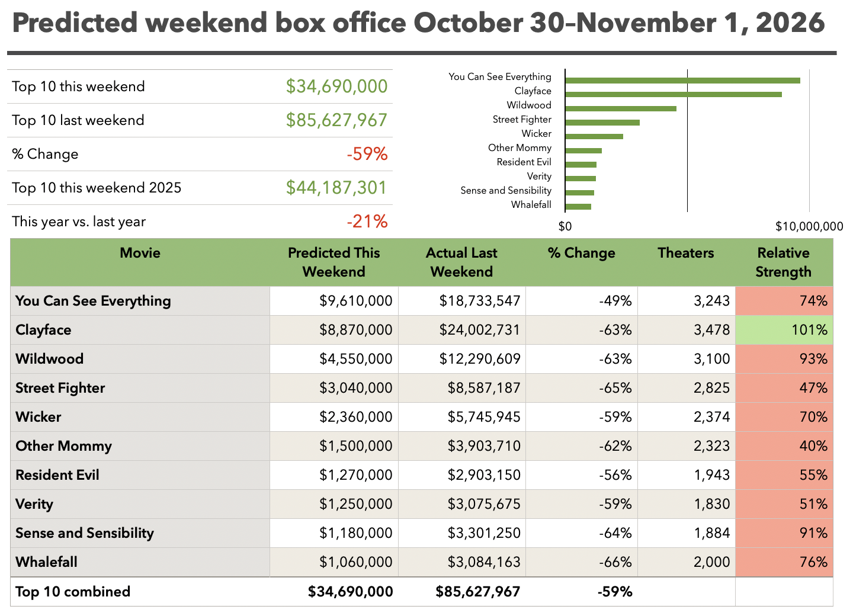Click the -21% year-over-year value

tap(367, 222)
